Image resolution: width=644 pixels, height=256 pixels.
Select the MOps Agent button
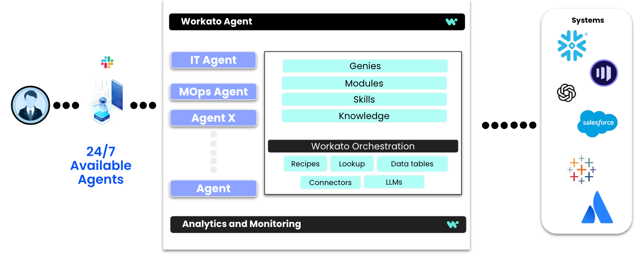tap(213, 92)
